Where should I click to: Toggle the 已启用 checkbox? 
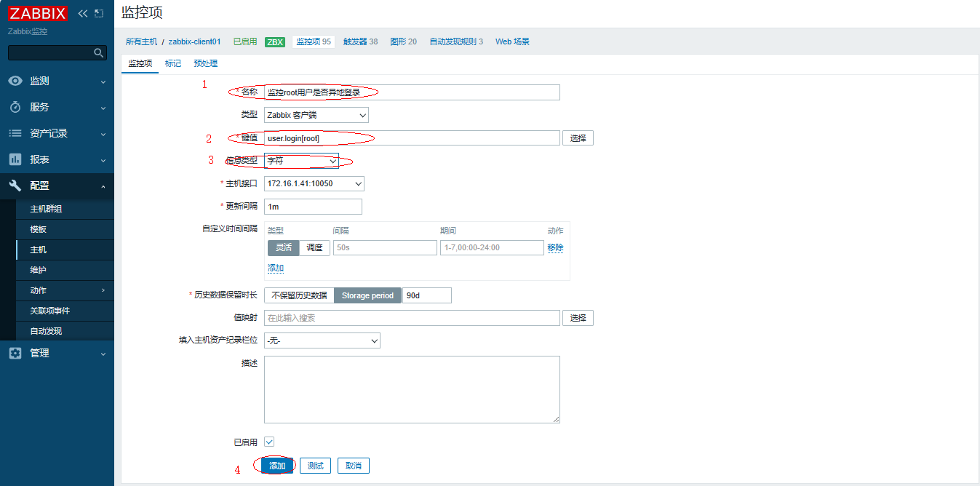269,442
